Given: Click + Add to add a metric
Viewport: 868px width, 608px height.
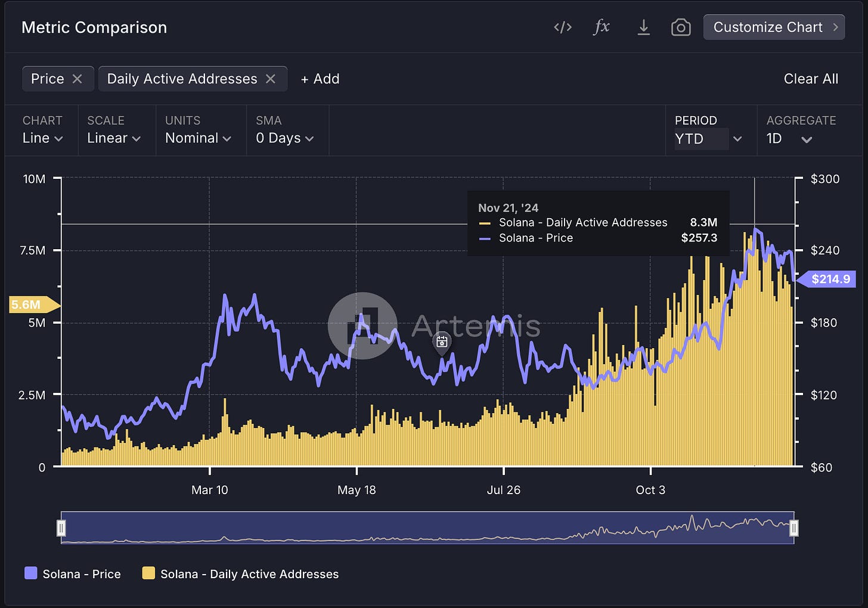Looking at the screenshot, I should [x=320, y=79].
